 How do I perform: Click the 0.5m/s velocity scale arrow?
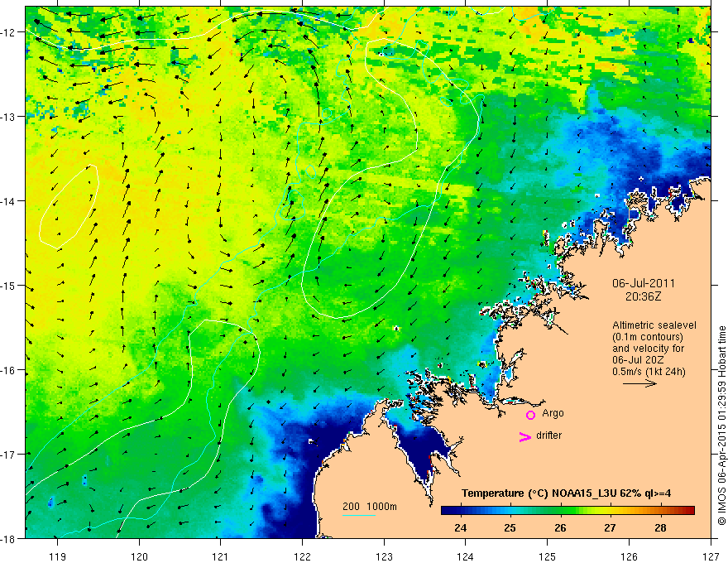coord(639,383)
